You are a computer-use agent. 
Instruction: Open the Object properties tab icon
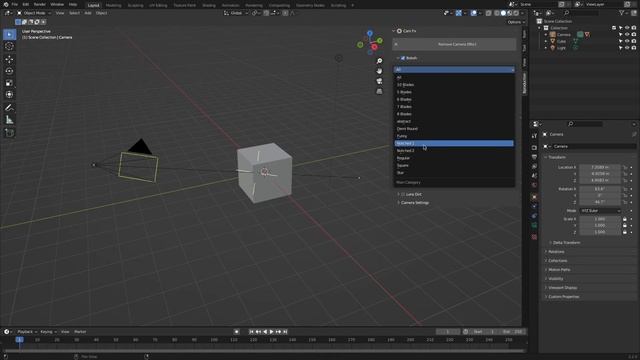pyautogui.click(x=534, y=197)
